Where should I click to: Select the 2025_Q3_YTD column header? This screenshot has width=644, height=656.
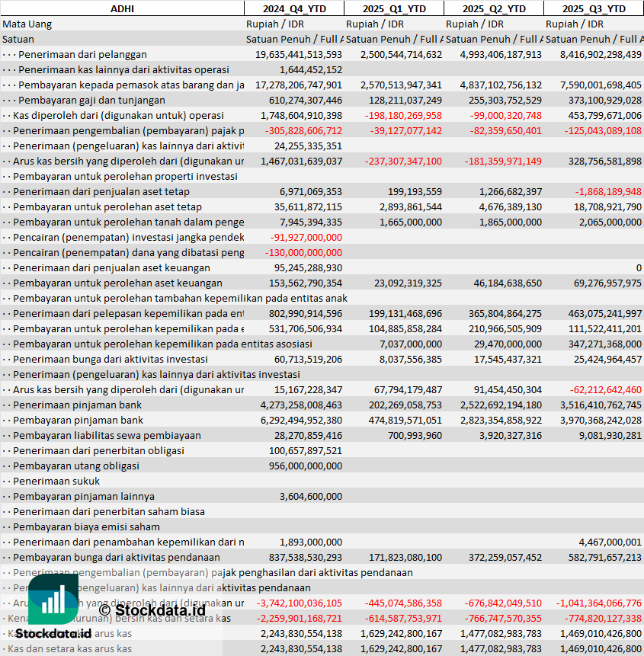click(594, 9)
